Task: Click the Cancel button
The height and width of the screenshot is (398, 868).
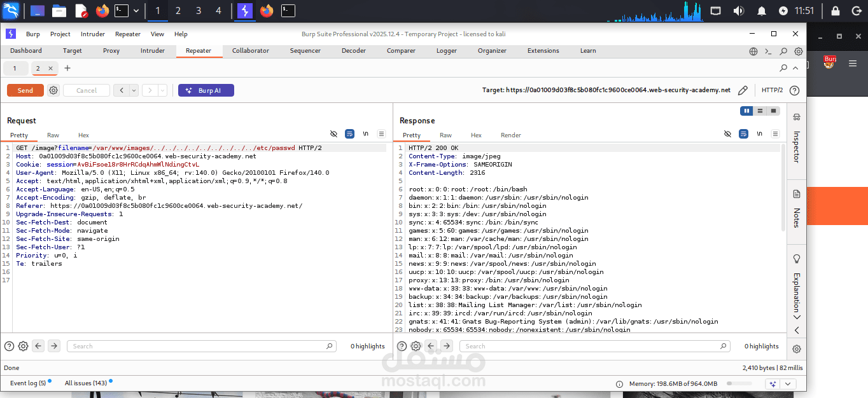Action: pyautogui.click(x=87, y=90)
